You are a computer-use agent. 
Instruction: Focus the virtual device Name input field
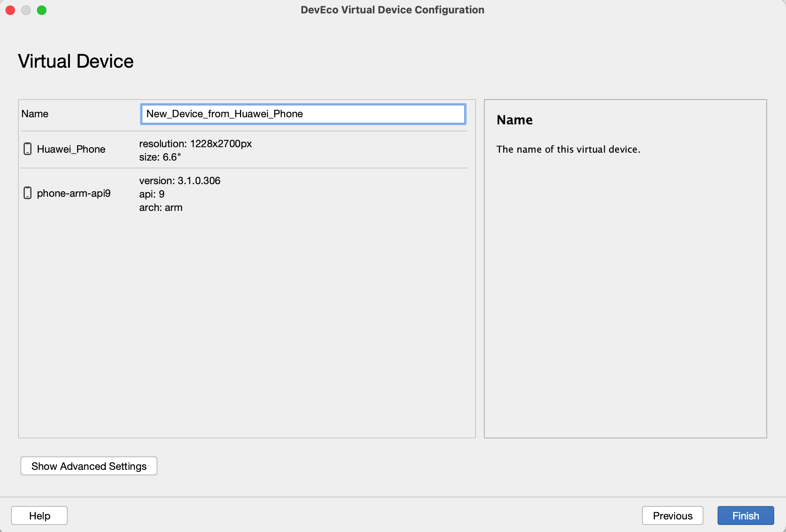pyautogui.click(x=303, y=114)
